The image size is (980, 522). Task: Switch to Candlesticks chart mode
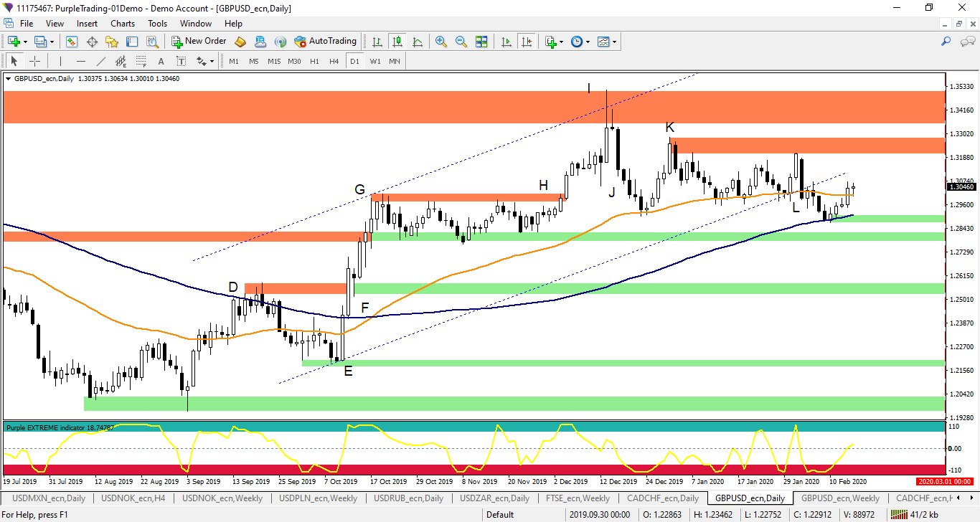pos(397,42)
